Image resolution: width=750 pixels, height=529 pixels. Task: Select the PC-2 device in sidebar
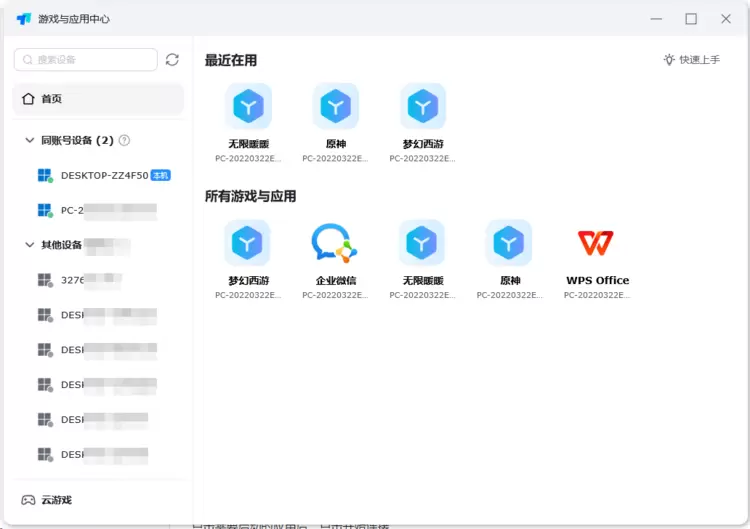[98, 210]
